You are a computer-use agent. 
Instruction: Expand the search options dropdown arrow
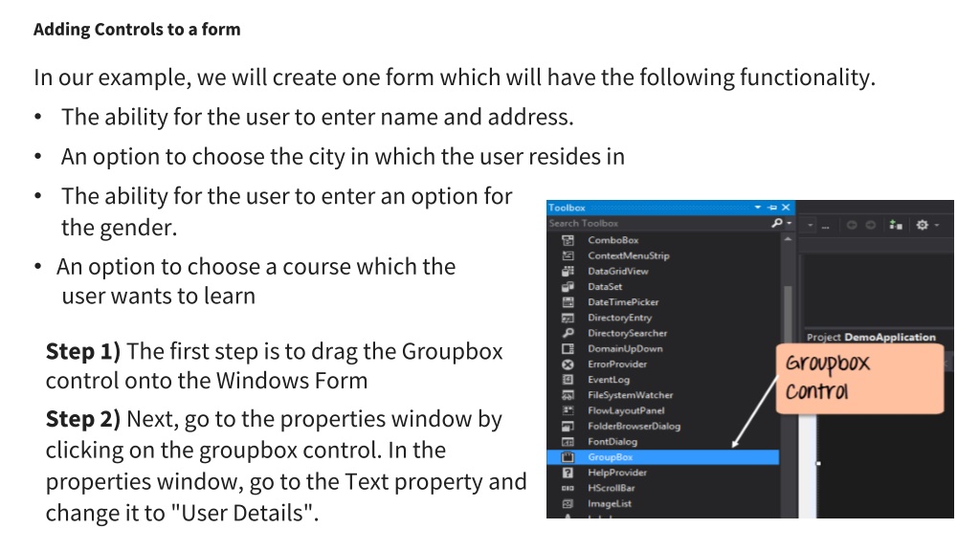pyautogui.click(x=790, y=223)
